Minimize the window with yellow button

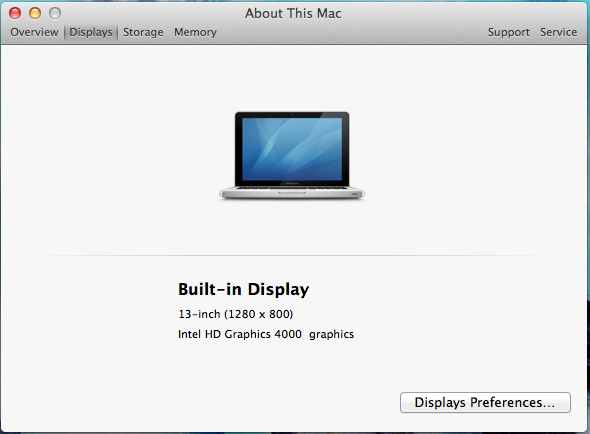coord(35,13)
